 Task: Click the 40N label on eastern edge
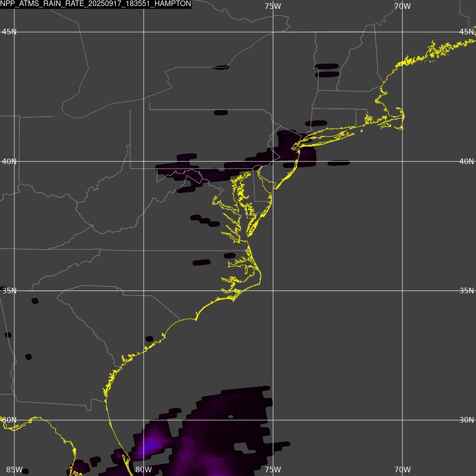467,161
